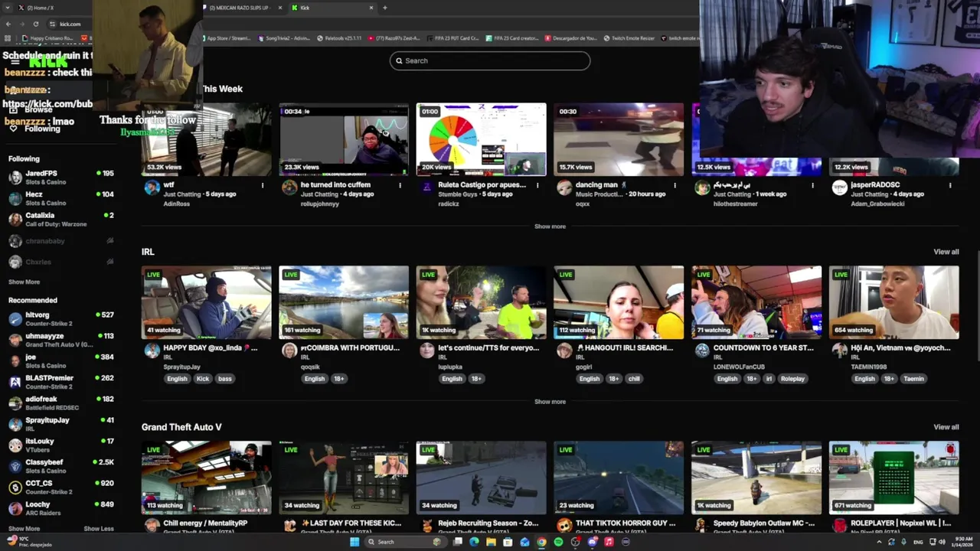Click the IRL category heading
Viewport: 980px width, 551px height.
point(148,252)
